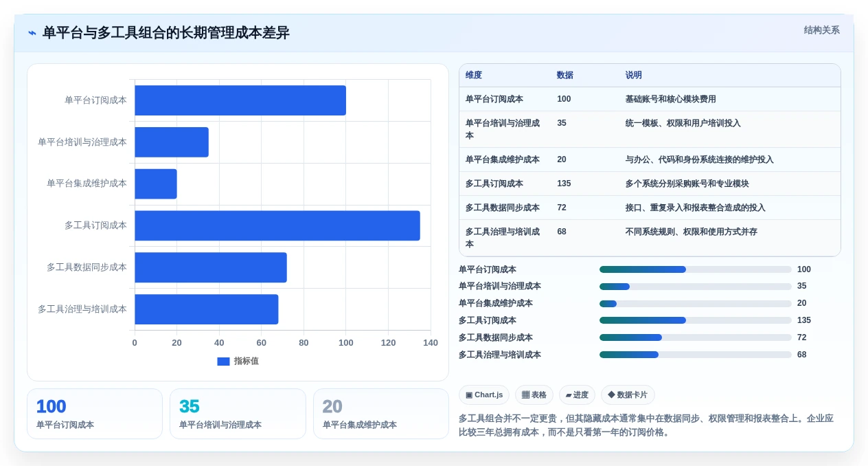The image size is (868, 466).
Task: Open the 35 单平台培训与治理成本 data card
Action: coord(238,414)
